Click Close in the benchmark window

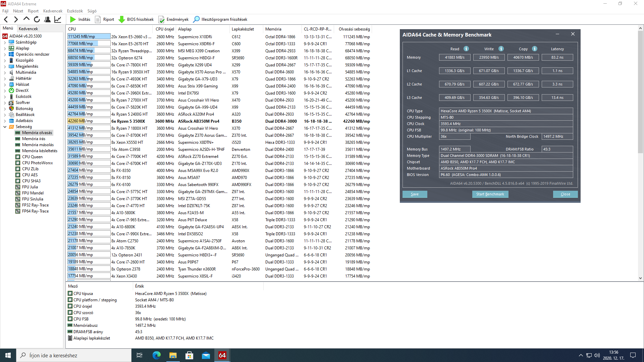[565, 194]
